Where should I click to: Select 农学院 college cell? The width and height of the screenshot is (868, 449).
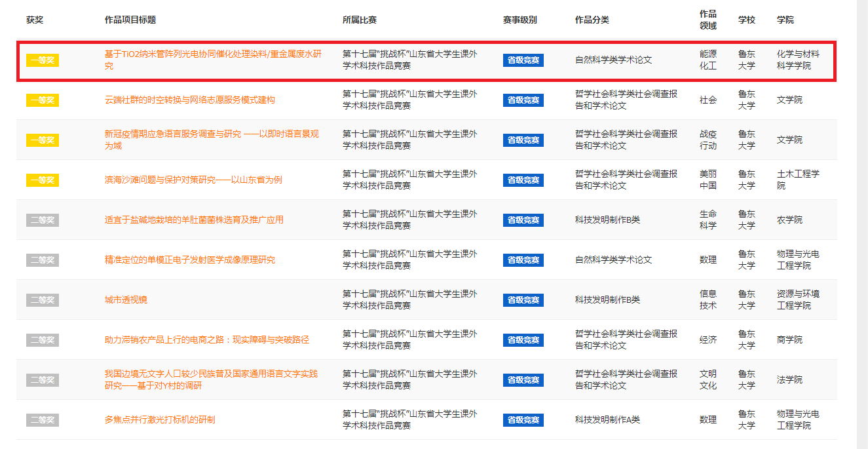click(x=790, y=220)
